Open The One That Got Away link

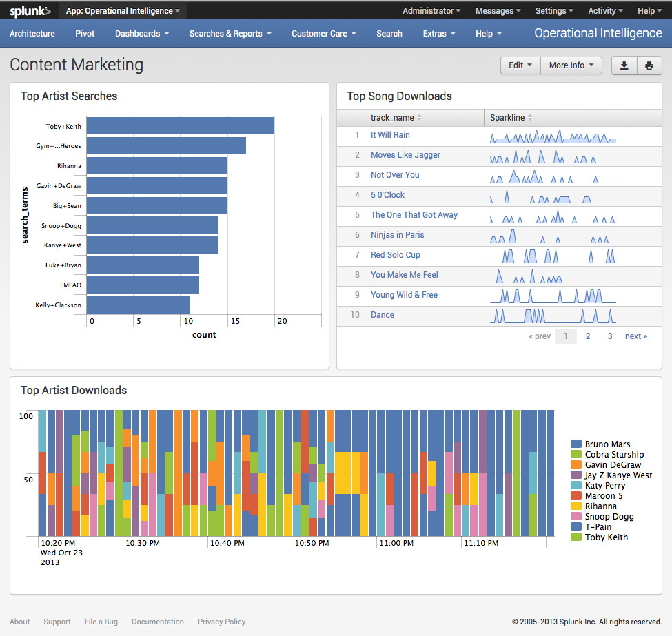414,215
